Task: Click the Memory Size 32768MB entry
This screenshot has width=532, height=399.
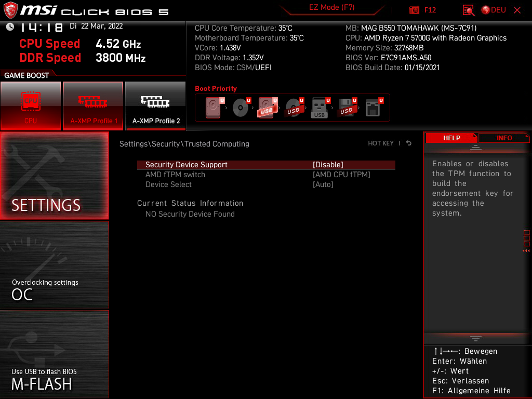Action: pyautogui.click(x=384, y=47)
